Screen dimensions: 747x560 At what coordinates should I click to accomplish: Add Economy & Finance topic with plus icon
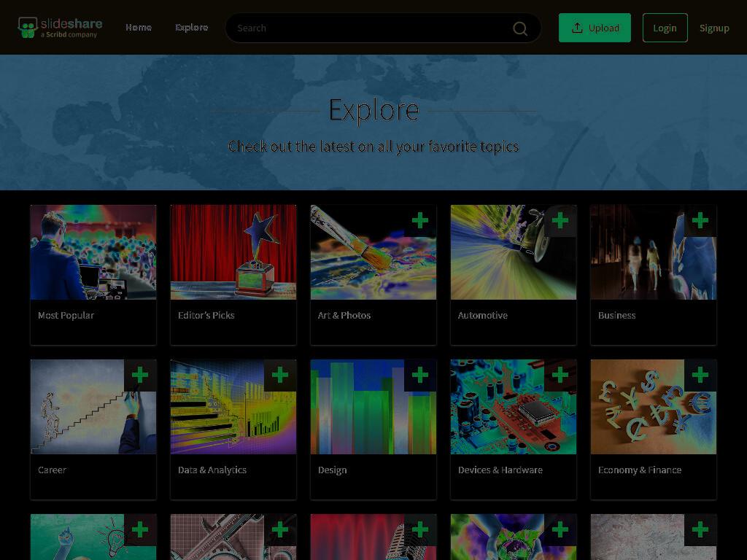tap(700, 376)
